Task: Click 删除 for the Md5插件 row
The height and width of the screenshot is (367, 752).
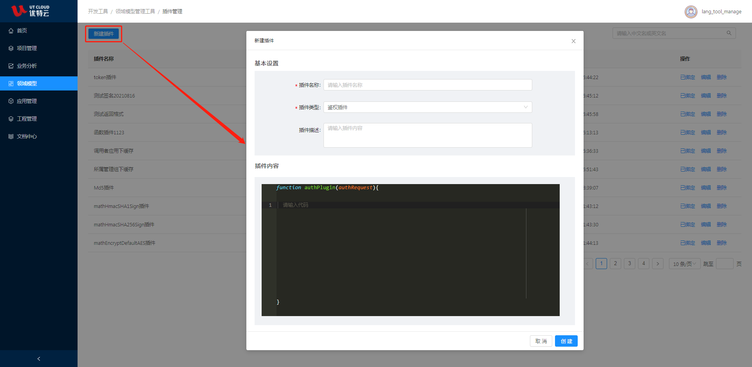Action: tap(721, 188)
